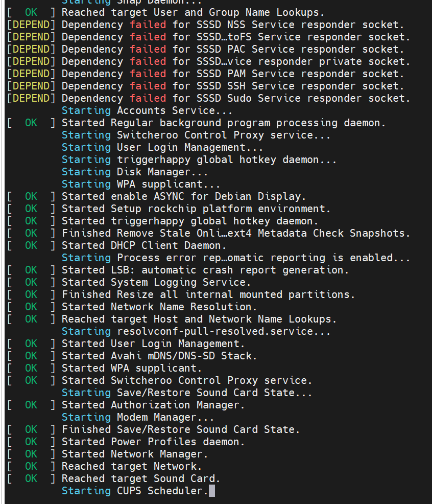432x504 pixels.
Task: Click OK next to System Logging Service
Action: tap(31, 282)
